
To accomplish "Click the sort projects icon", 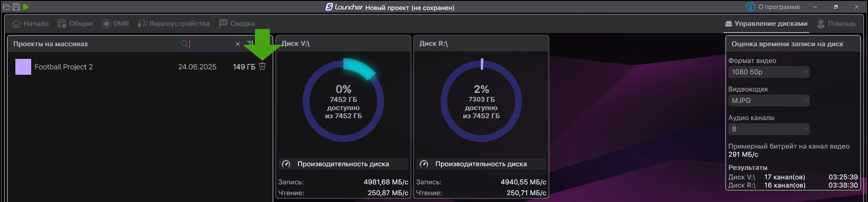I will (250, 43).
